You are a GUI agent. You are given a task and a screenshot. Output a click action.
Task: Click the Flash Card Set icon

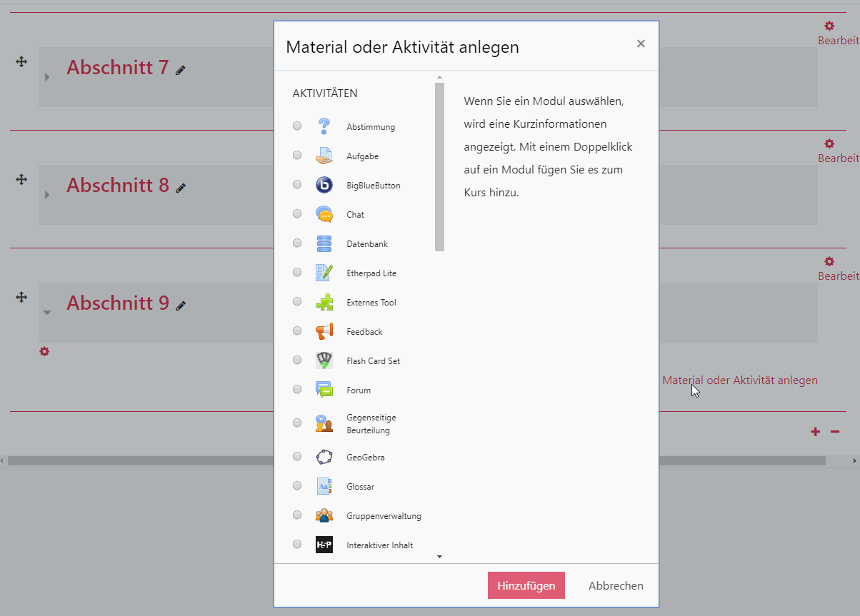point(324,361)
